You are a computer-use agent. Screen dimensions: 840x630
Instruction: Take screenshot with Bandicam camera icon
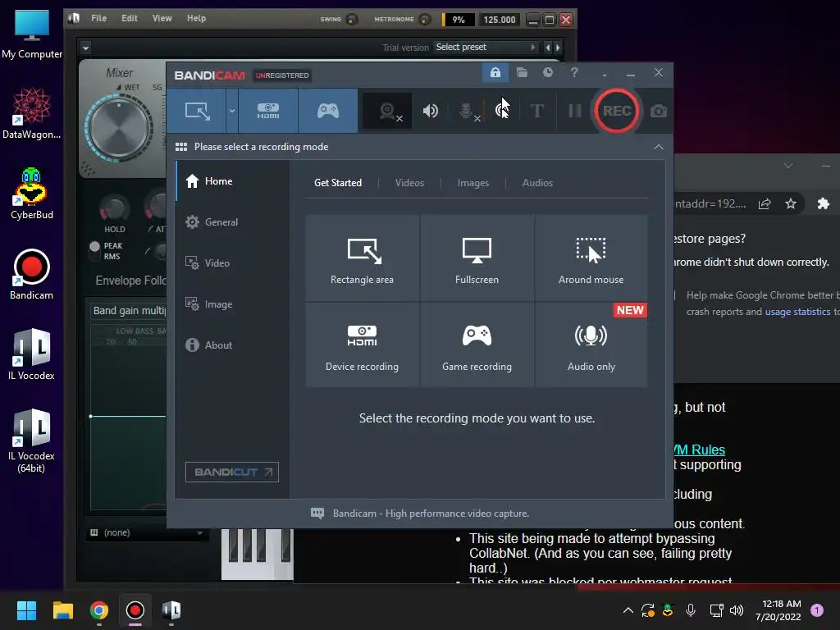coord(659,111)
